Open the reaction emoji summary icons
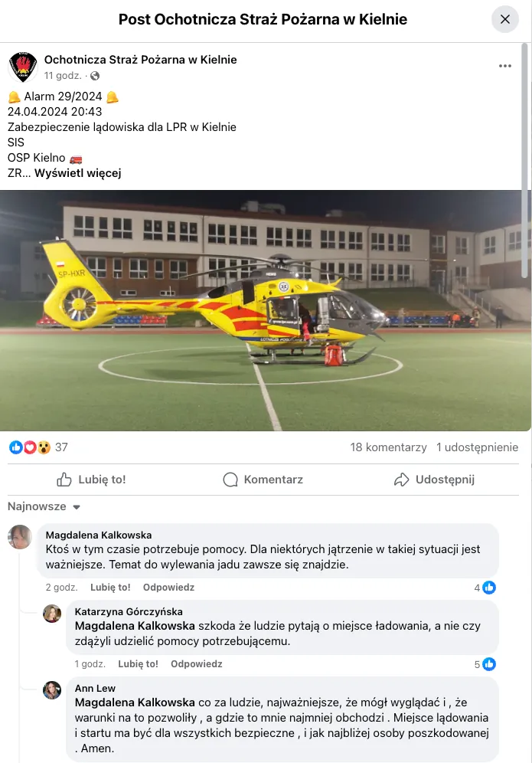The height and width of the screenshot is (763, 532). (x=30, y=447)
